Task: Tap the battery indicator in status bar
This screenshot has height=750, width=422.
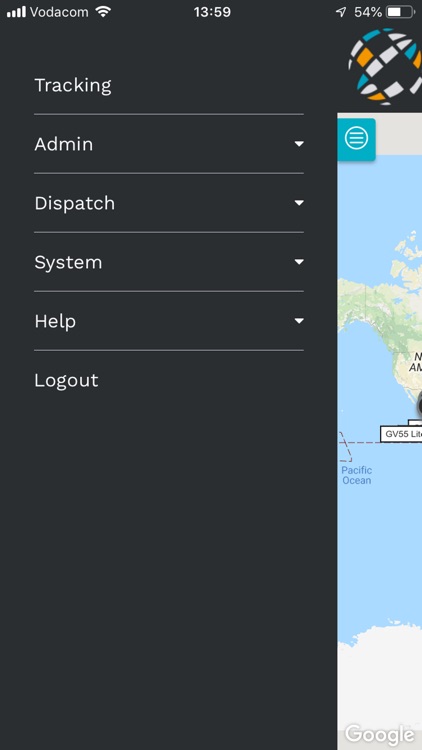Action: (400, 12)
